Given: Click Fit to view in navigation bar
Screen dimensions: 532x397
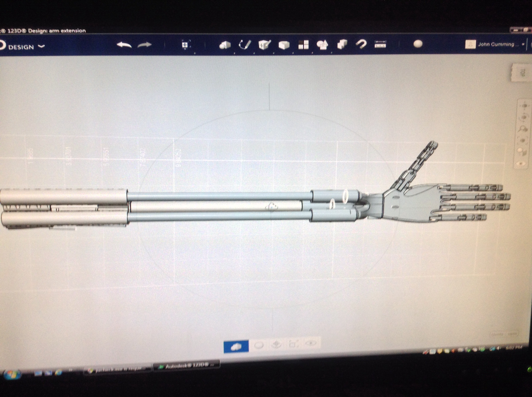Looking at the screenshot, I should (x=522, y=141).
